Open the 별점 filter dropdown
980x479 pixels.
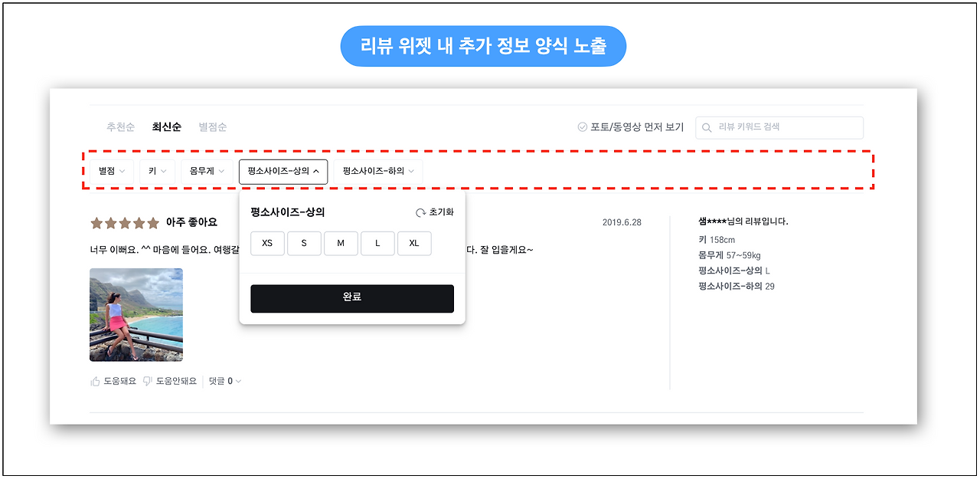(112, 172)
